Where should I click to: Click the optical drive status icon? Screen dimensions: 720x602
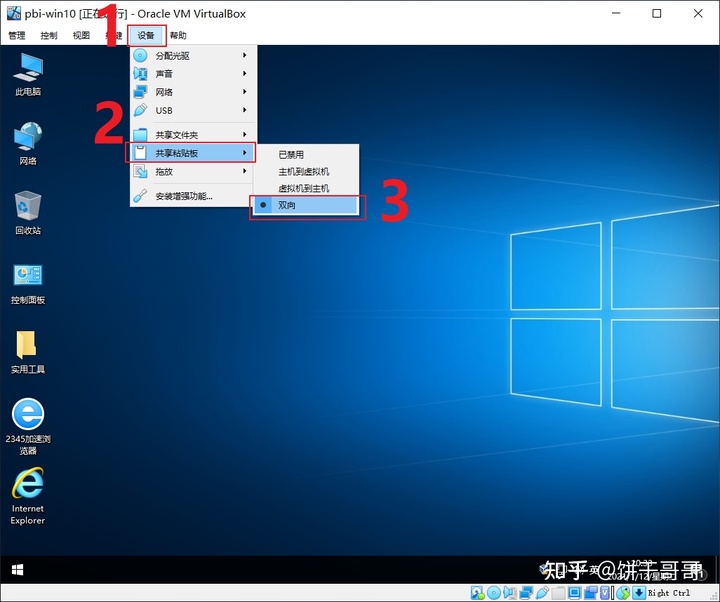click(x=494, y=593)
